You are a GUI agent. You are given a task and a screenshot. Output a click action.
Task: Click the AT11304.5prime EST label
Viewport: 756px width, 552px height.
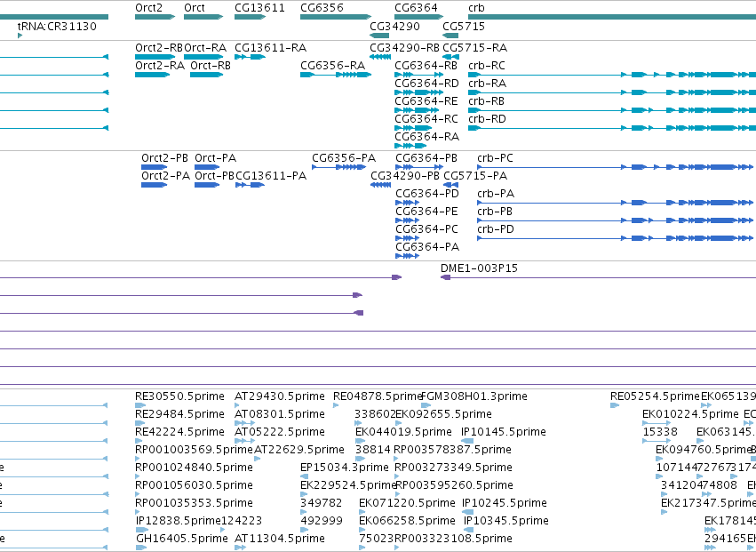coord(280,539)
